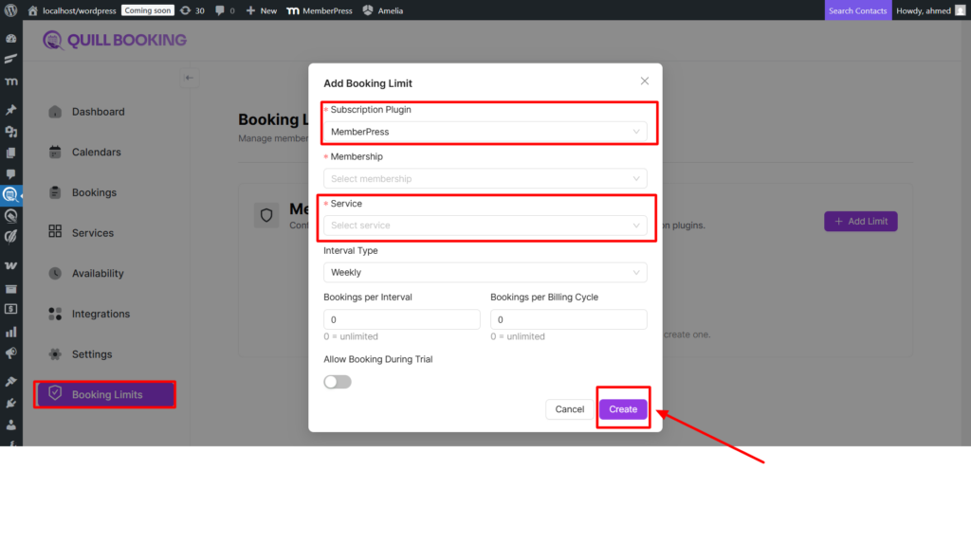Open the Select service dropdown
971x560 pixels.
[485, 226]
